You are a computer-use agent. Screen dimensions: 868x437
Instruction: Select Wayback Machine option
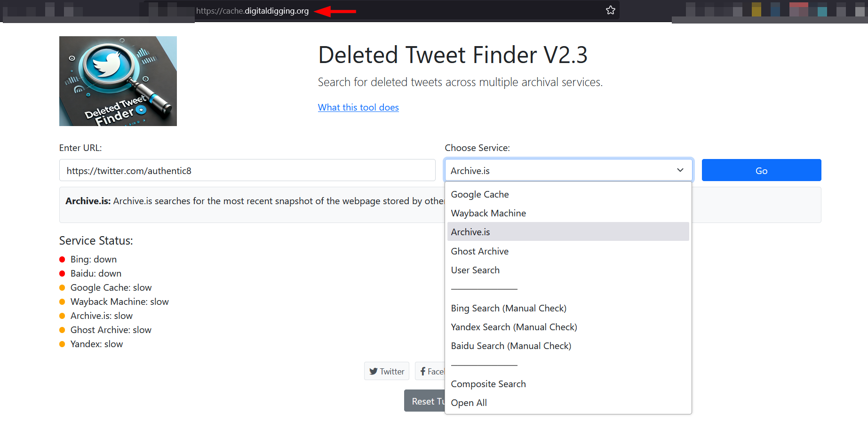568,213
